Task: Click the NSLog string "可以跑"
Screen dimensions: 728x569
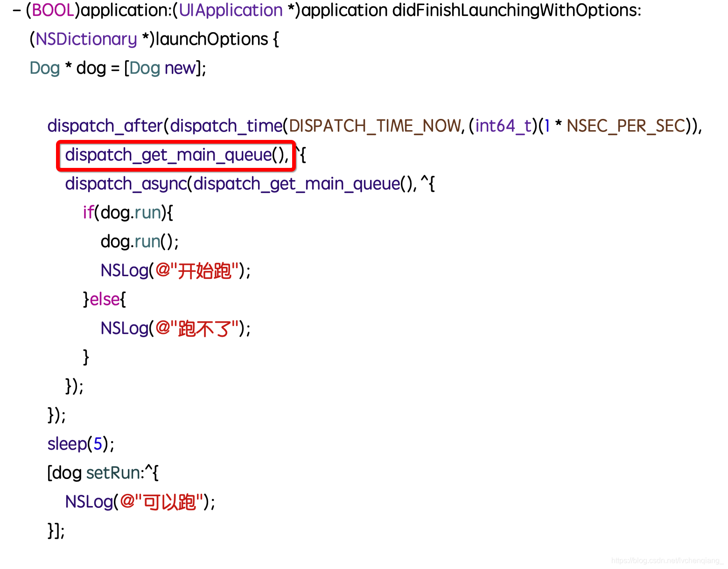Action: pyautogui.click(x=161, y=502)
